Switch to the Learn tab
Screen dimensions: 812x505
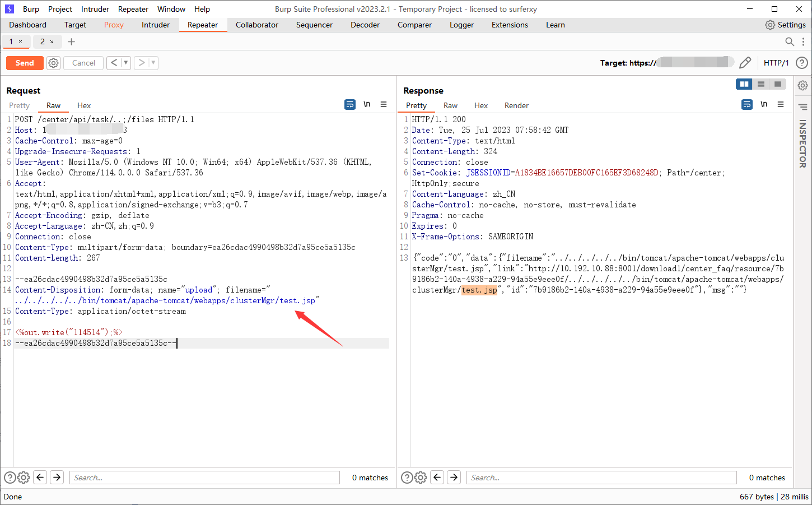pos(555,25)
